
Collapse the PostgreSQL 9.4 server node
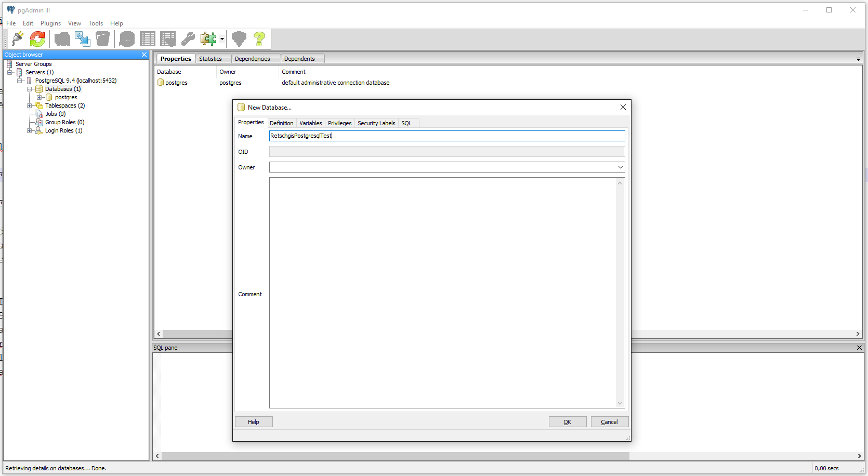(19, 81)
